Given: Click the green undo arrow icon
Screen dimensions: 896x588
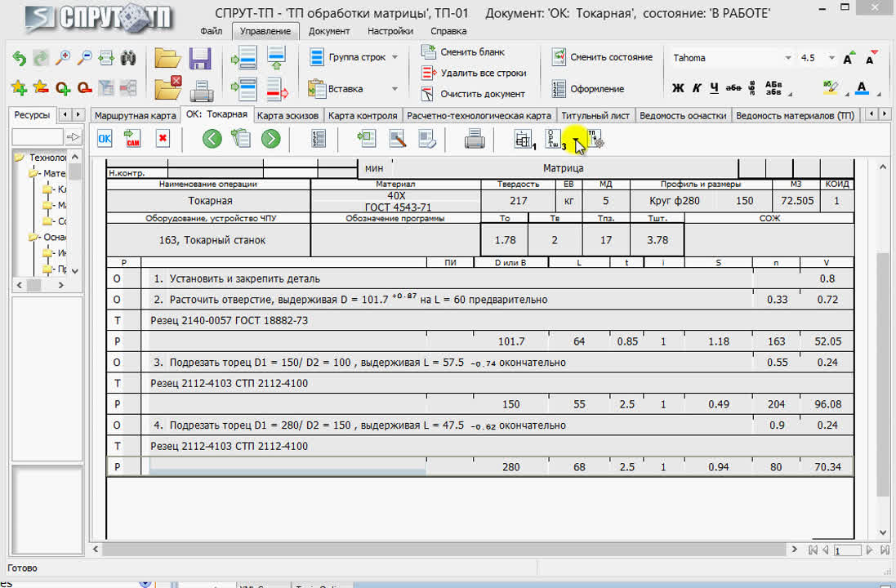Looking at the screenshot, I should coord(19,58).
